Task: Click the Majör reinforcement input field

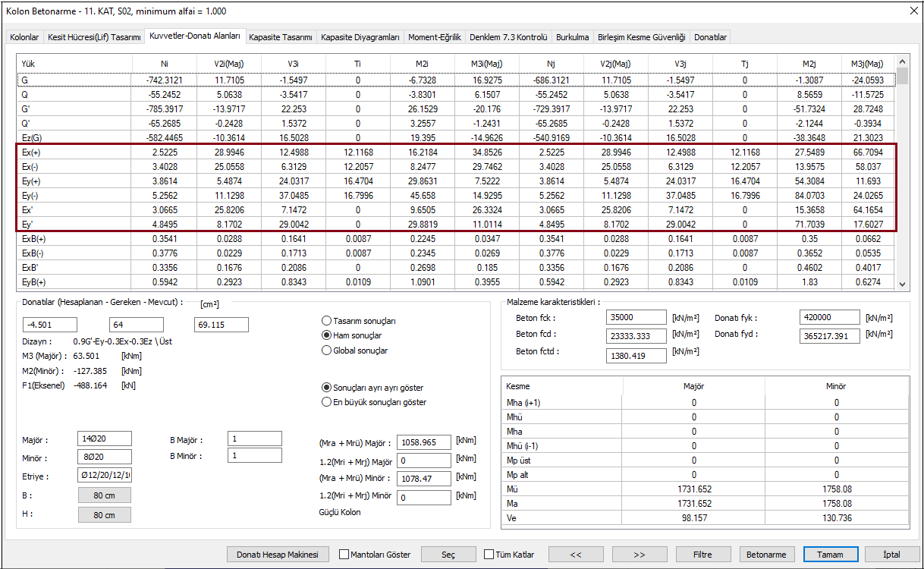Action: (105, 439)
